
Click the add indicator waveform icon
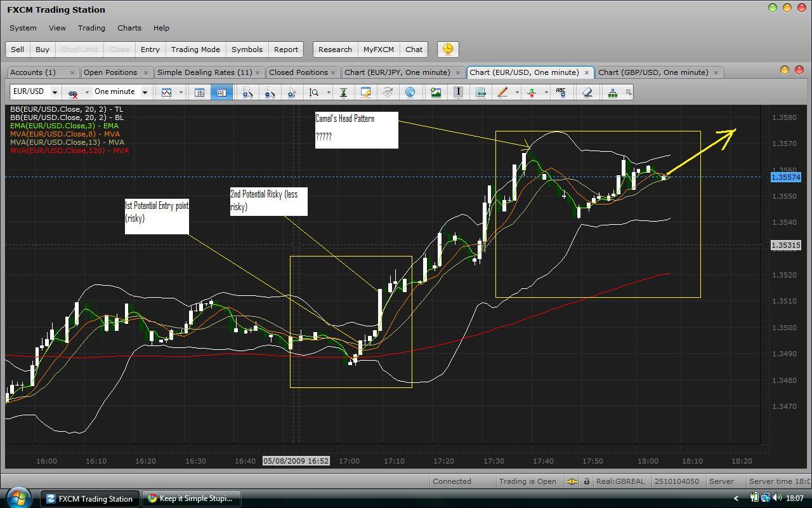pos(532,93)
